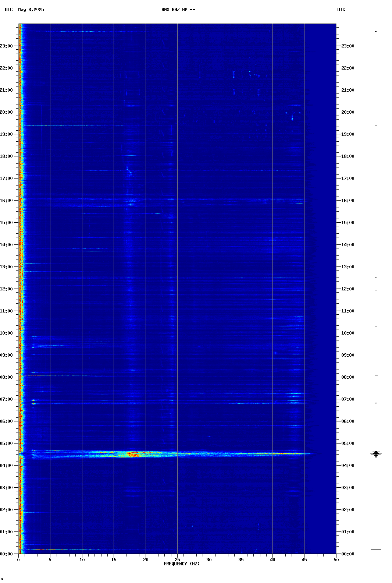The image size is (392, 583).
Task: Click the 23:00 label on right time axis
Action: [348, 46]
